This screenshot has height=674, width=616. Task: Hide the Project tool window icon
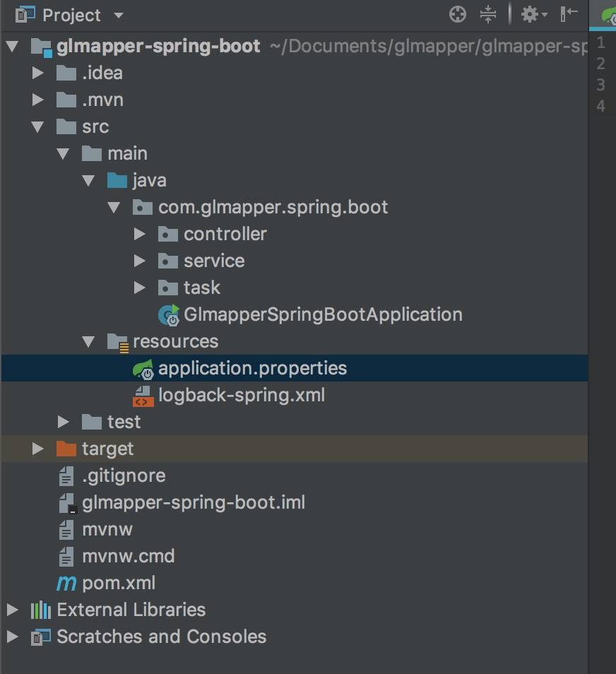click(x=569, y=14)
